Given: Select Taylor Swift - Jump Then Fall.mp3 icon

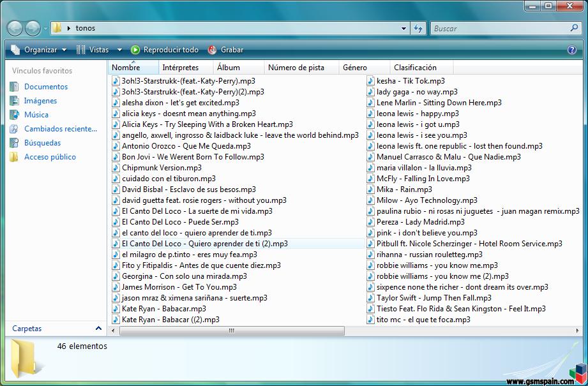Looking at the screenshot, I should [x=370, y=299].
